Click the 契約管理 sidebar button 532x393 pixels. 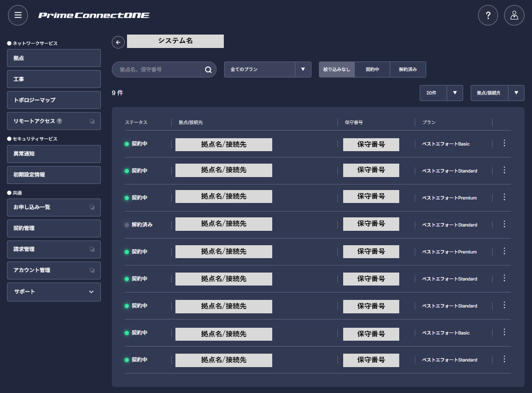pyautogui.click(x=54, y=228)
